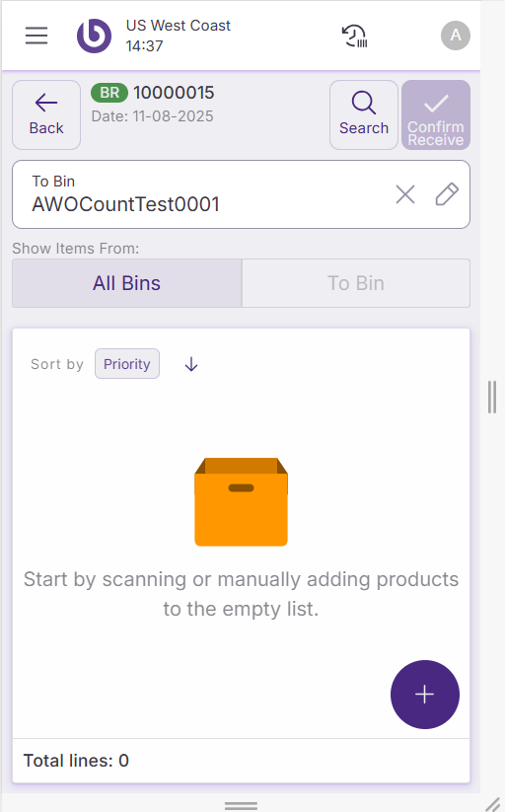Click the To Bin AWOCountTest0001 field
Viewport: 505px width, 812px height.
point(241,194)
